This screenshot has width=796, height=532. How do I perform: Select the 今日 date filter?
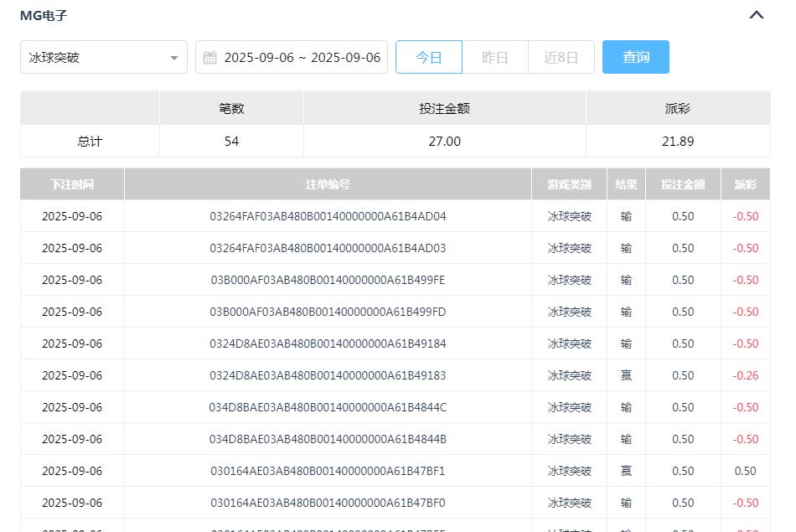pos(429,57)
